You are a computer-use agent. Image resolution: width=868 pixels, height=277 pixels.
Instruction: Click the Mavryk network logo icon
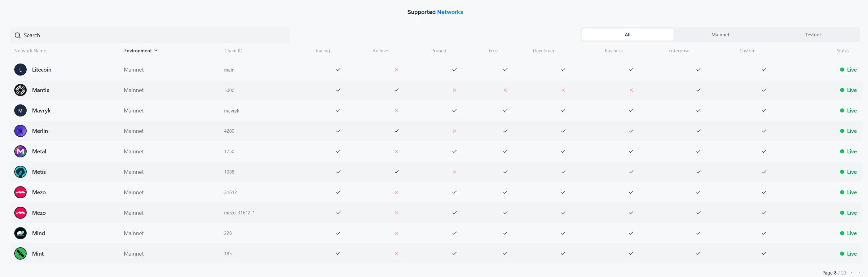20,111
